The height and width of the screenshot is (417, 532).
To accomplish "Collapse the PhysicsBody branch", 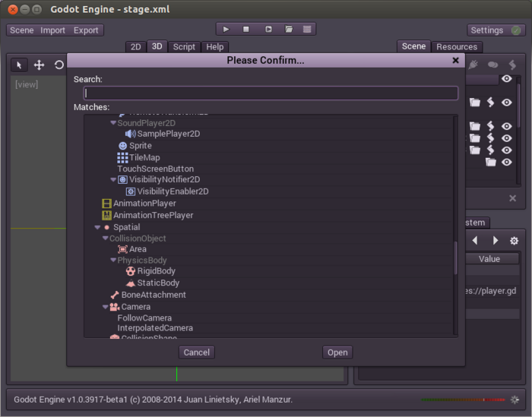I will (113, 260).
